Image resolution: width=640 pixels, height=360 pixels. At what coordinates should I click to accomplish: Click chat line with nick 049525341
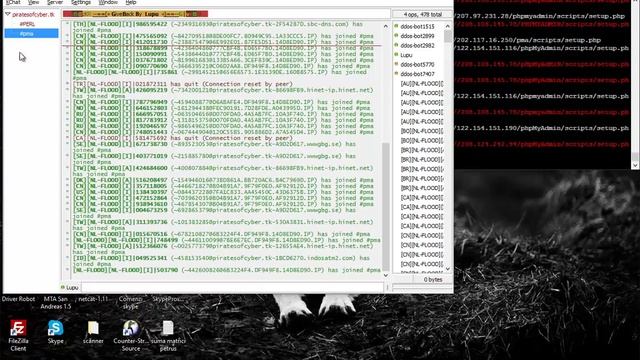221,261
